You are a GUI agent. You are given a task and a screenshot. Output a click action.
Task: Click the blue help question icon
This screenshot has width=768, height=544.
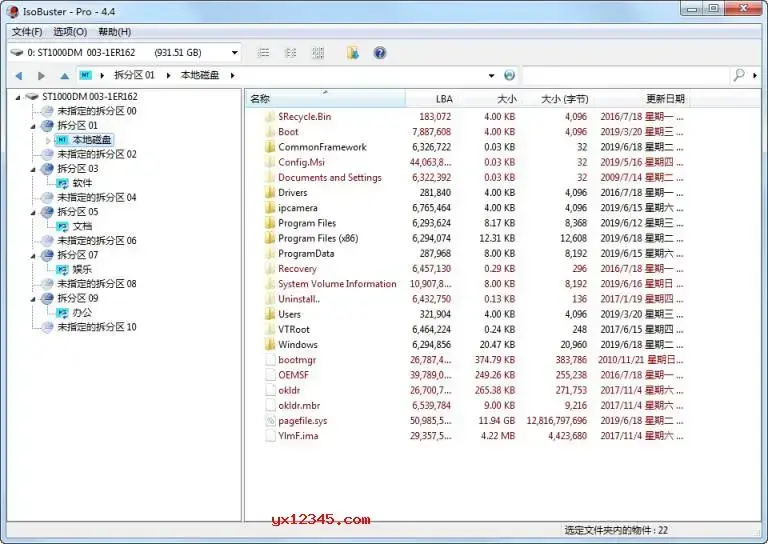click(380, 52)
